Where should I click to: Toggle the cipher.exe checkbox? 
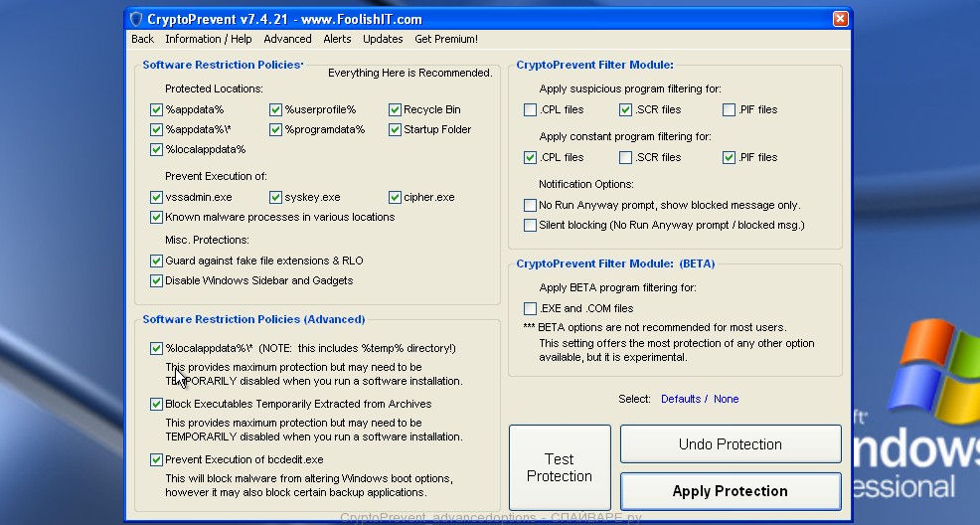click(395, 198)
